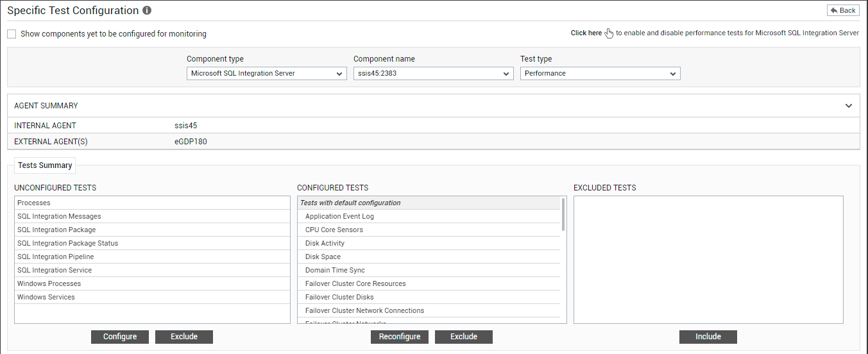Switch to the Tests Summary tab
Viewport: 868px width, 354px height.
45,165
